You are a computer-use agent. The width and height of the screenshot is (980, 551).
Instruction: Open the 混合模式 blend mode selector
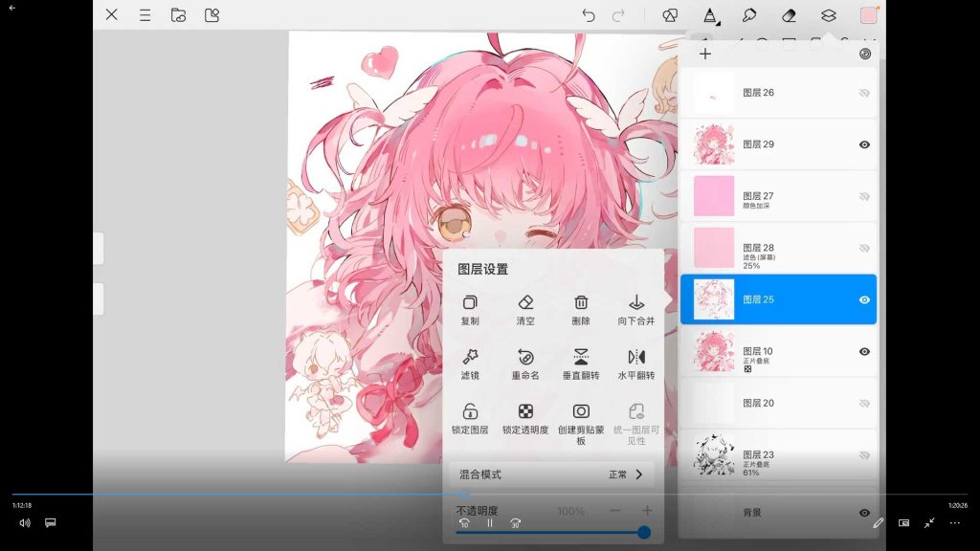coord(552,474)
